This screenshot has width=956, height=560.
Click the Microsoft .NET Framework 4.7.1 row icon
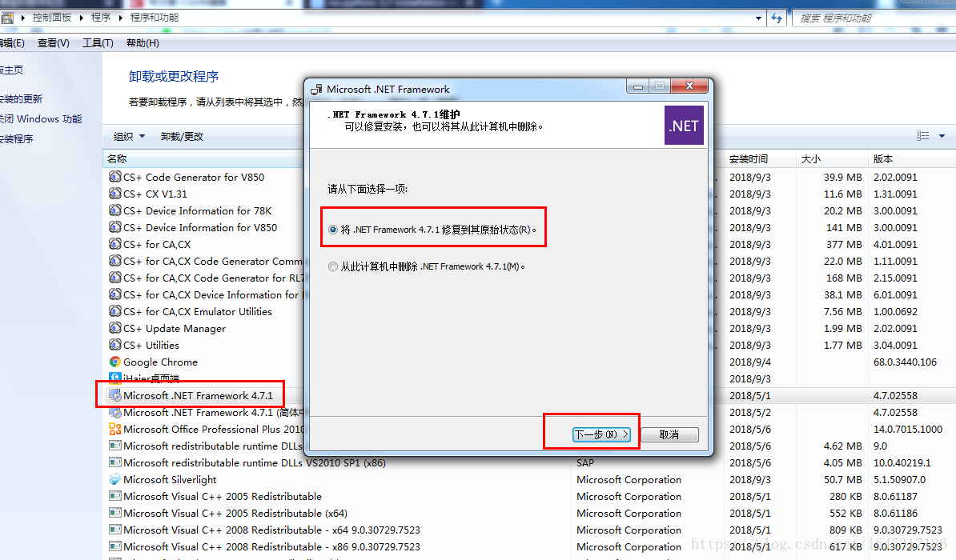[114, 395]
